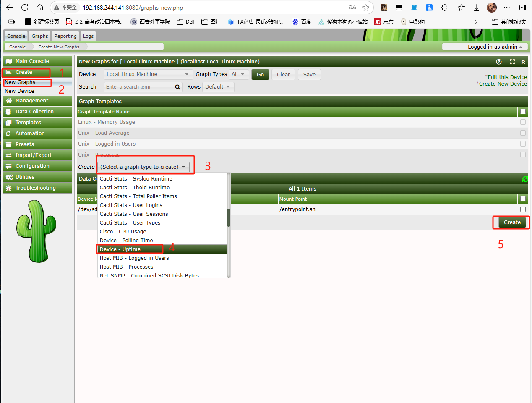Image resolution: width=532 pixels, height=403 pixels.
Task: Click the search term input field
Action: pos(139,87)
